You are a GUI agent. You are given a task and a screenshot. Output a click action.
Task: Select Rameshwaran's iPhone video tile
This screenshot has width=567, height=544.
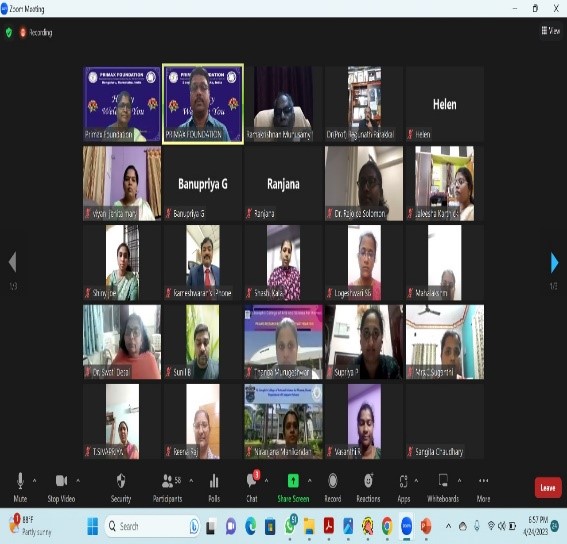click(x=203, y=263)
